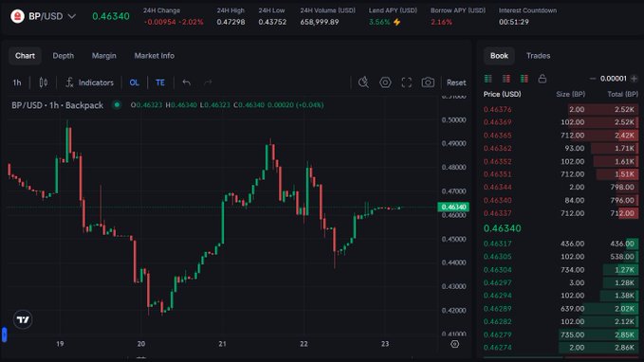Change the 1h chart interval
The height and width of the screenshot is (362, 644).
tap(17, 82)
